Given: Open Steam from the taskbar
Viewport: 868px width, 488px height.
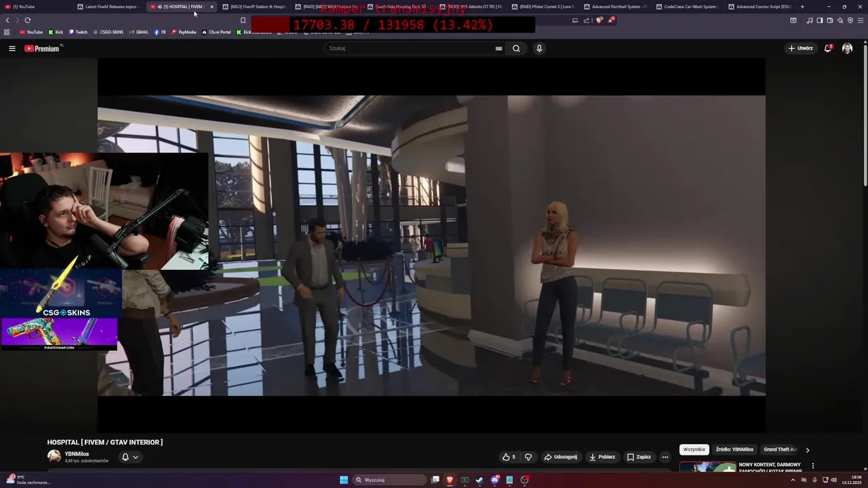Looking at the screenshot, I should point(479,480).
